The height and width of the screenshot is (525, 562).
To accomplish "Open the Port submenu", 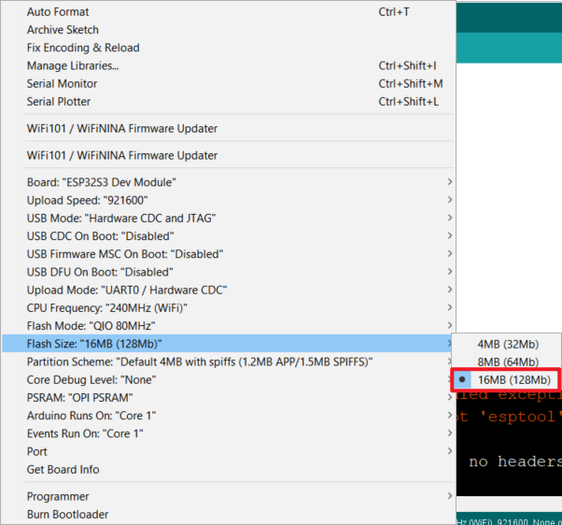I will [229, 451].
